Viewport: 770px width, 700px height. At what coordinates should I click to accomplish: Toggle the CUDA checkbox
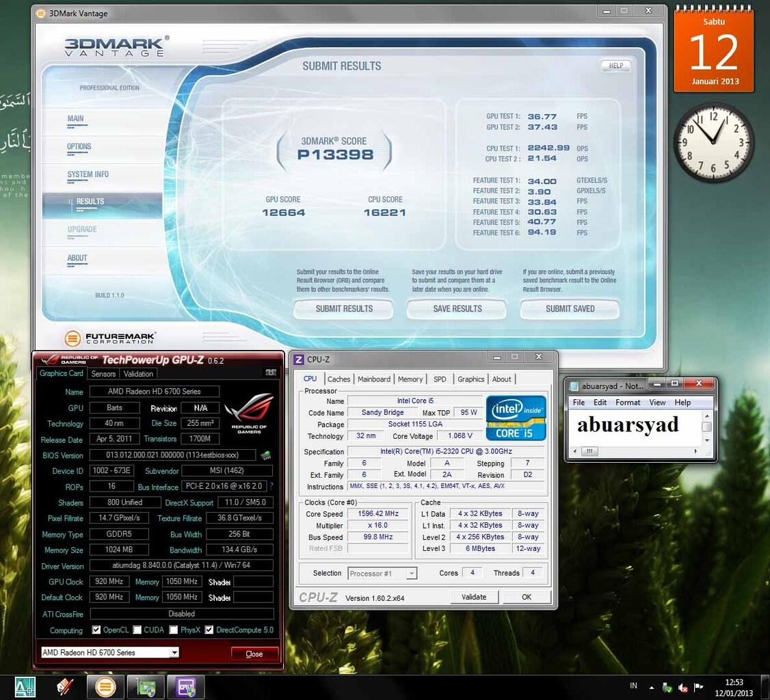[137, 630]
